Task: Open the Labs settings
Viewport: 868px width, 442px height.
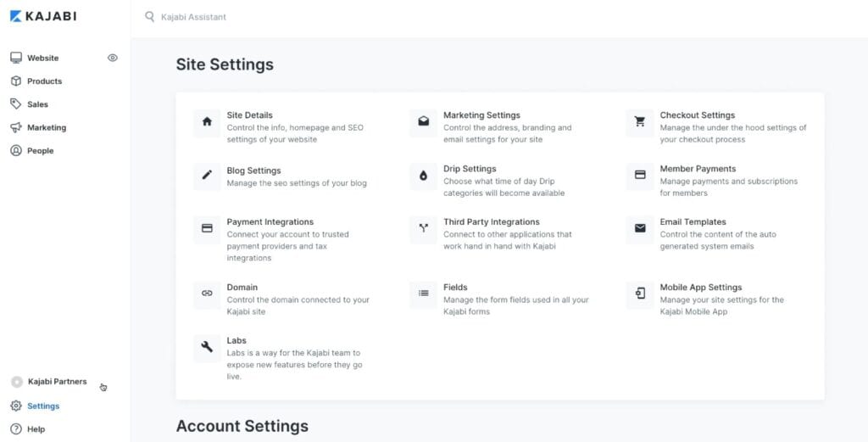Action: point(236,341)
